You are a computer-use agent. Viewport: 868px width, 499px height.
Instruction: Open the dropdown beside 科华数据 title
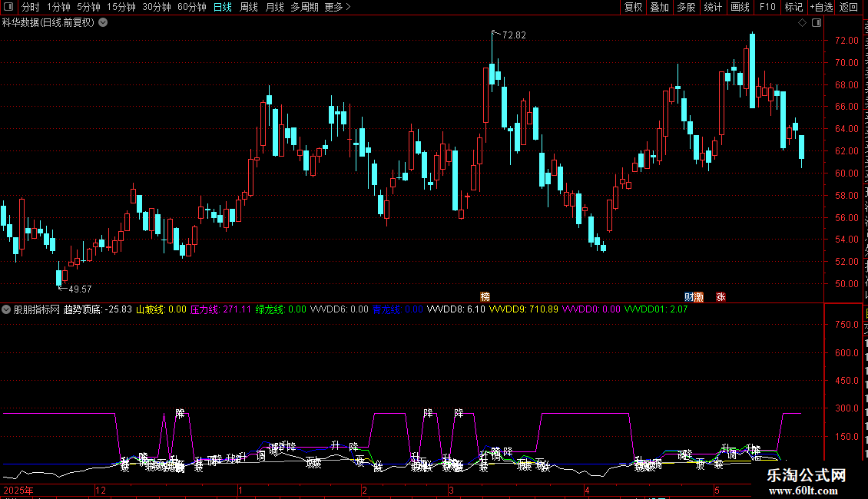click(103, 23)
